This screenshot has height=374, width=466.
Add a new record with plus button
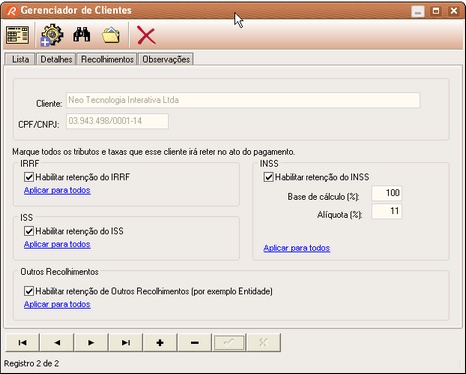coord(160,342)
